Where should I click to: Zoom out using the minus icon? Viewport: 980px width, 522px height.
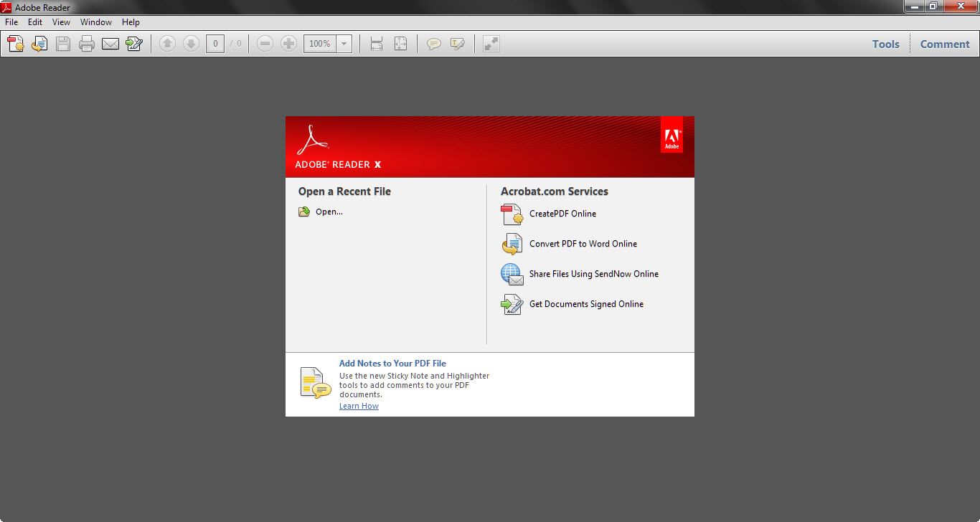pyautogui.click(x=265, y=44)
